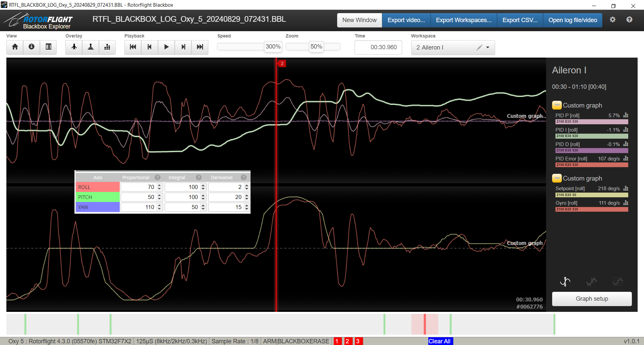Image resolution: width=644 pixels, height=345 pixels.
Task: Increase ROLL proportional value stepper
Action: click(x=160, y=185)
